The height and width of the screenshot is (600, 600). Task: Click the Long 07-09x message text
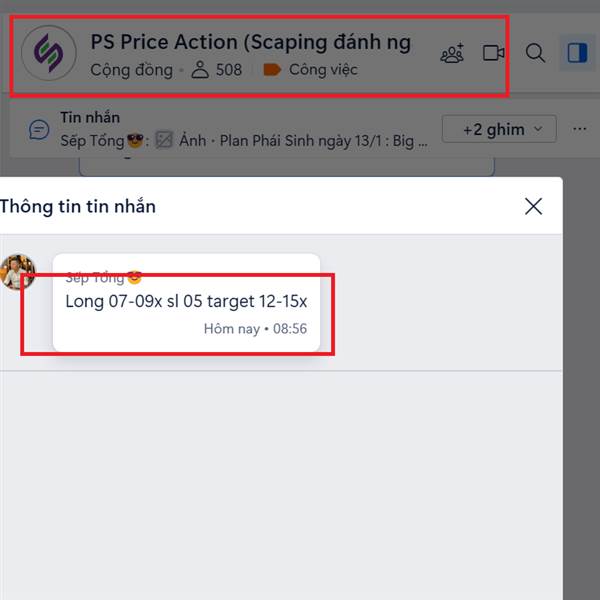pyautogui.click(x=186, y=301)
